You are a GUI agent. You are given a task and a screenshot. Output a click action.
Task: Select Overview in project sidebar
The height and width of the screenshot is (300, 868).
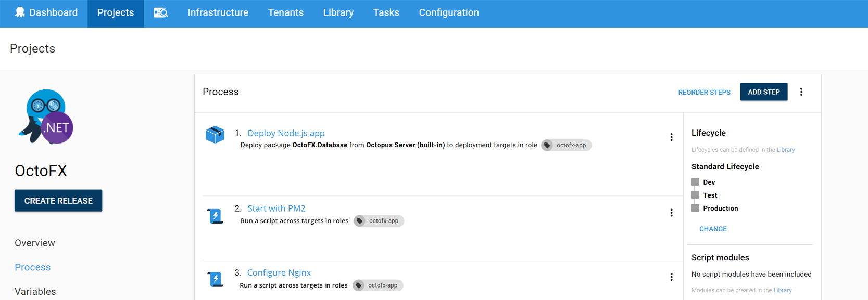pyautogui.click(x=35, y=243)
